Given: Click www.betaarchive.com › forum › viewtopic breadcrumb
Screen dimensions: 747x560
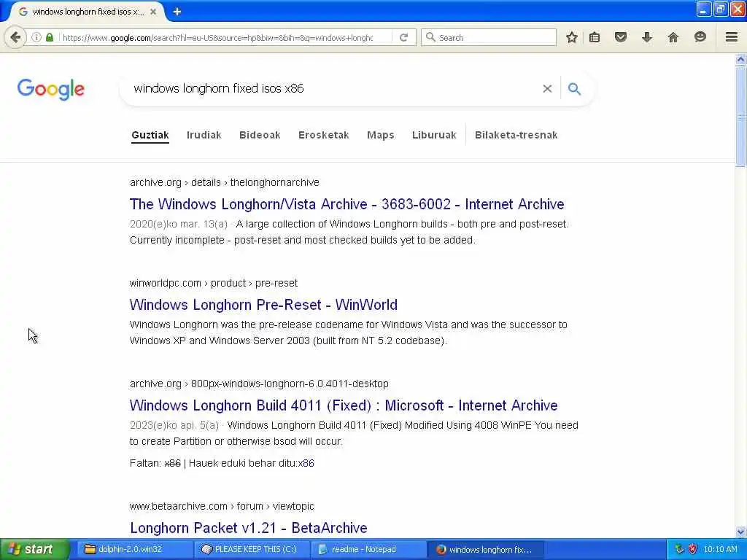Looking at the screenshot, I should click(x=222, y=506).
